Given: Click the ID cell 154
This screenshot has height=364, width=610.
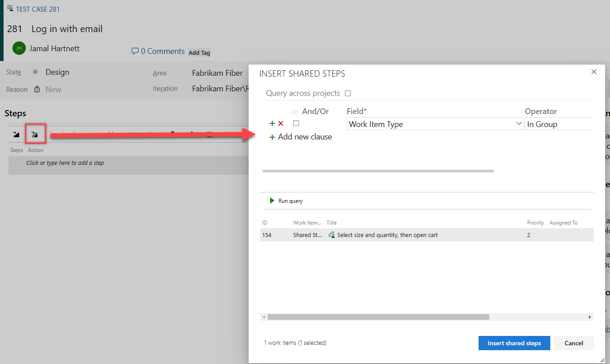Looking at the screenshot, I should point(267,235).
